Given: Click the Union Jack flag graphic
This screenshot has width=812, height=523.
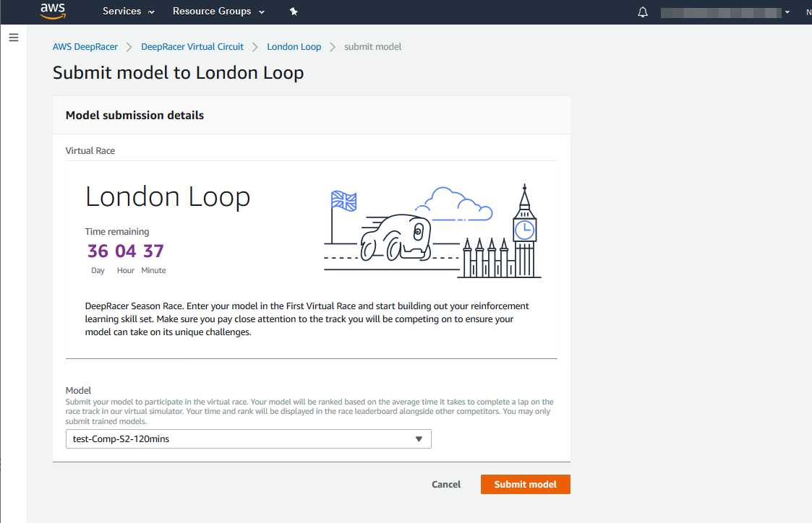Looking at the screenshot, I should pyautogui.click(x=343, y=201).
